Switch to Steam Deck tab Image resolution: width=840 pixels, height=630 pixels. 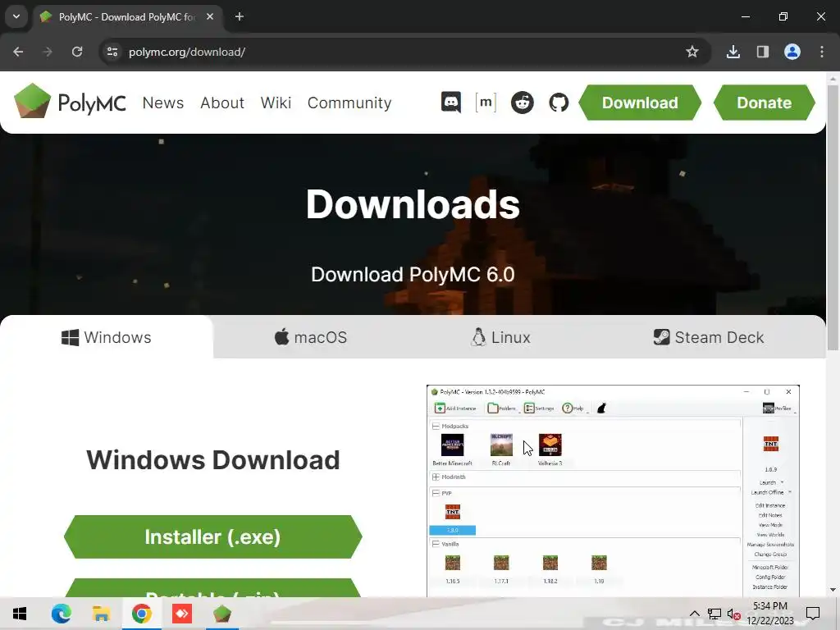[709, 337]
